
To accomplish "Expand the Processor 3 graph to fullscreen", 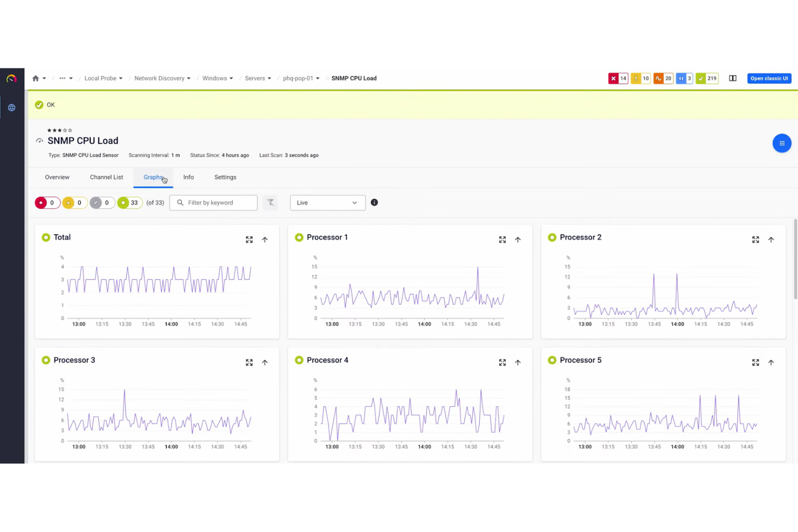I will point(249,363).
